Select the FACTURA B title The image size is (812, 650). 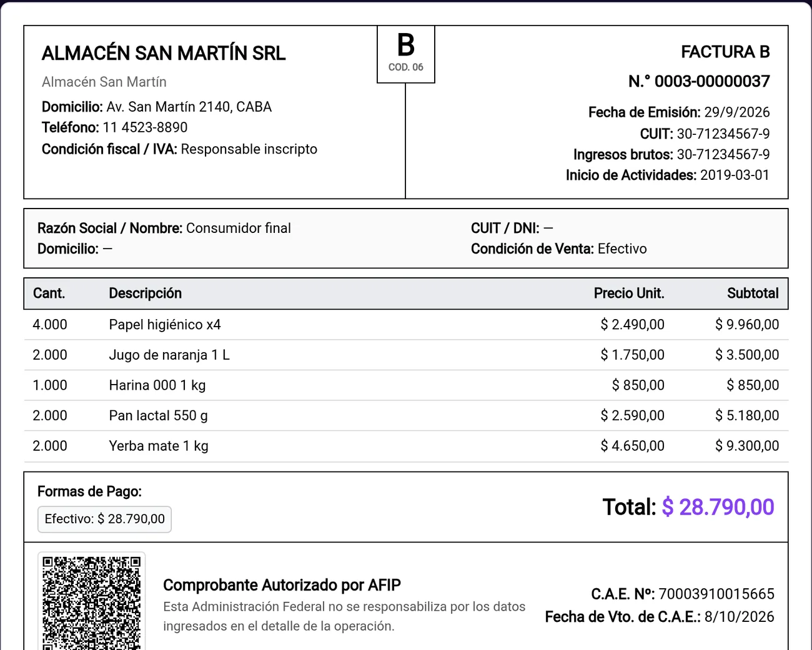coord(725,52)
